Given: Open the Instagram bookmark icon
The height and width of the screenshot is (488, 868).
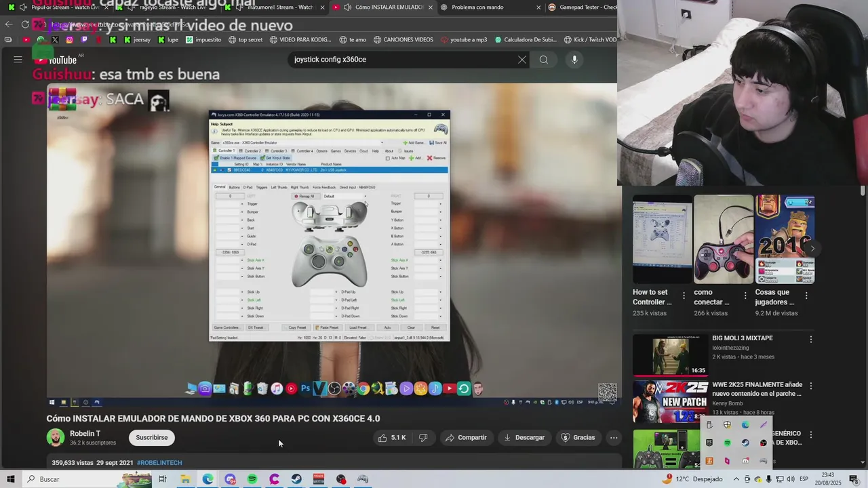Looking at the screenshot, I should pyautogui.click(x=69, y=40).
